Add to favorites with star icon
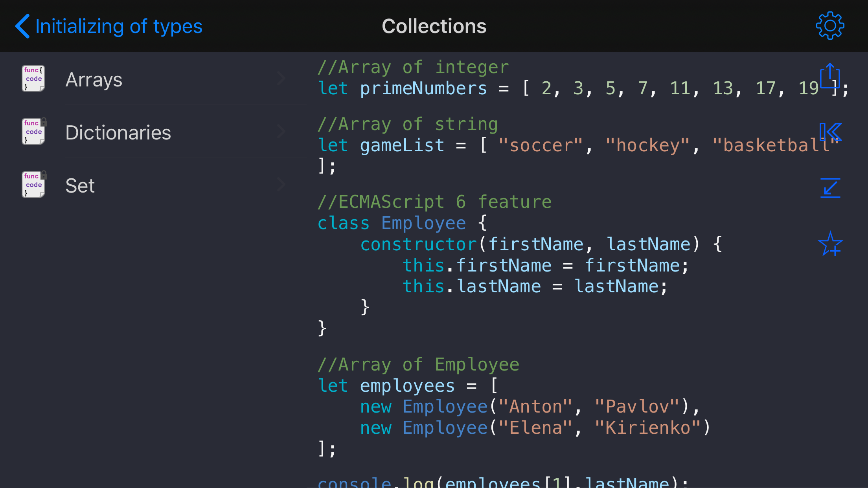The width and height of the screenshot is (868, 488). tap(830, 244)
